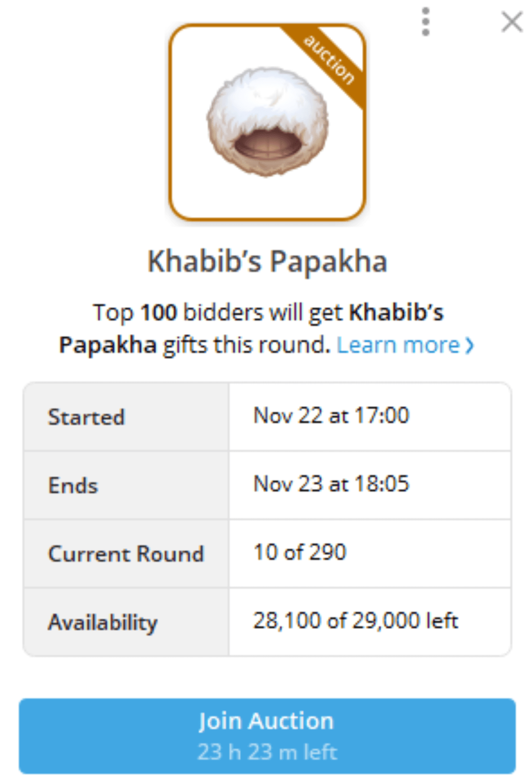Open the Learn more link
Screen dimensions: 532x783
point(398,346)
